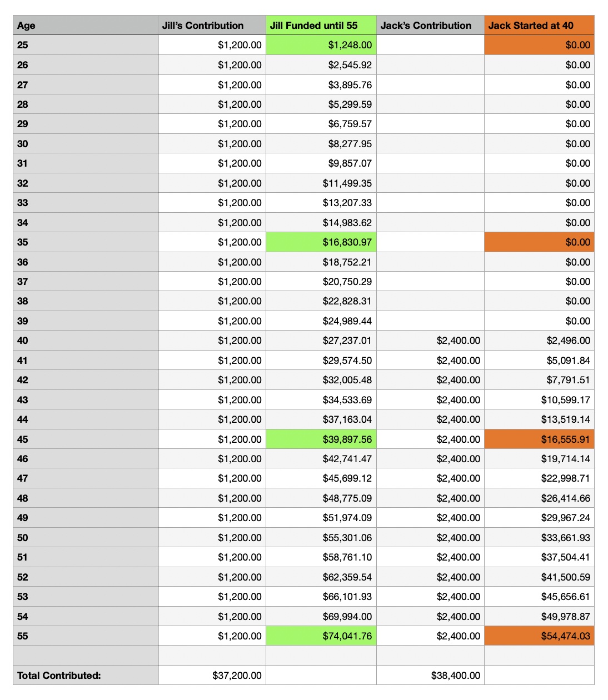The width and height of the screenshot is (608, 700).
Task: Select the Total Contributed label cell
Action: click(x=85, y=676)
